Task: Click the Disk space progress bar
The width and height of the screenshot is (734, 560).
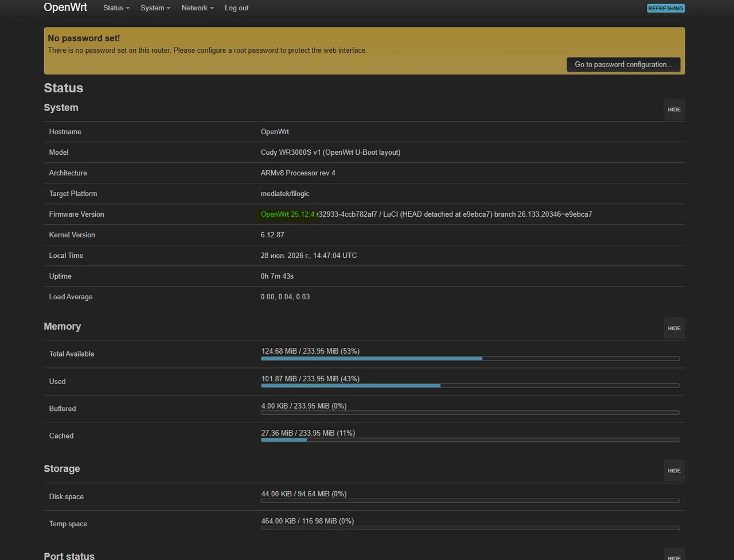Action: point(470,501)
